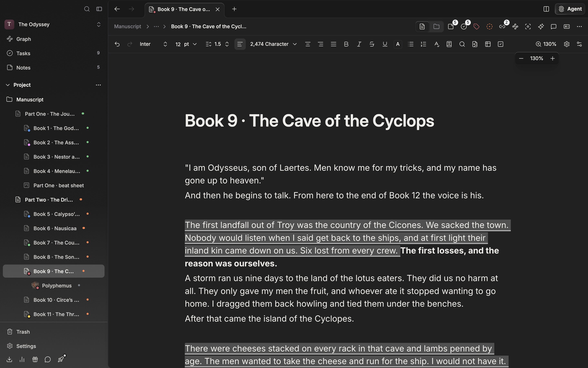
Task: Center align the text
Action: coord(308,44)
